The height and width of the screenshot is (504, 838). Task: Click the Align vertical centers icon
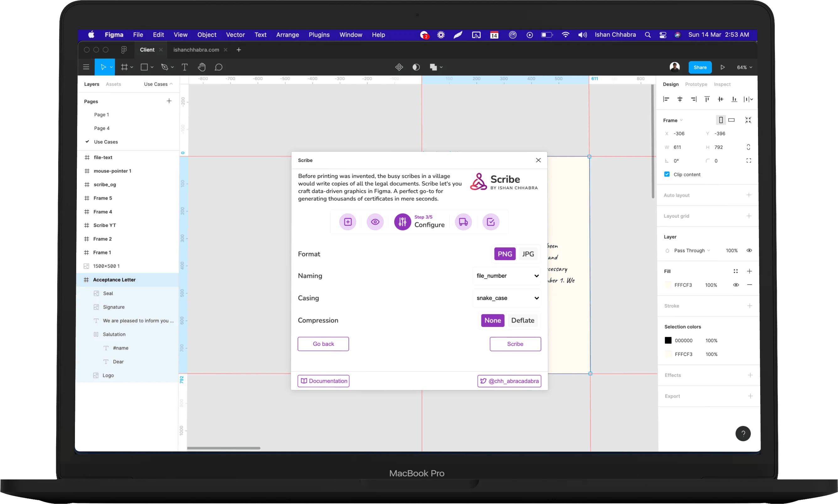coord(720,99)
